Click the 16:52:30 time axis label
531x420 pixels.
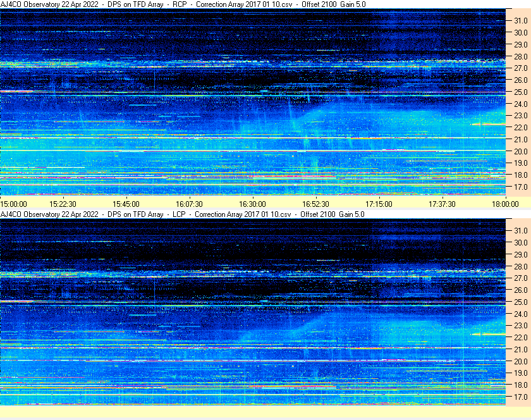click(x=315, y=204)
